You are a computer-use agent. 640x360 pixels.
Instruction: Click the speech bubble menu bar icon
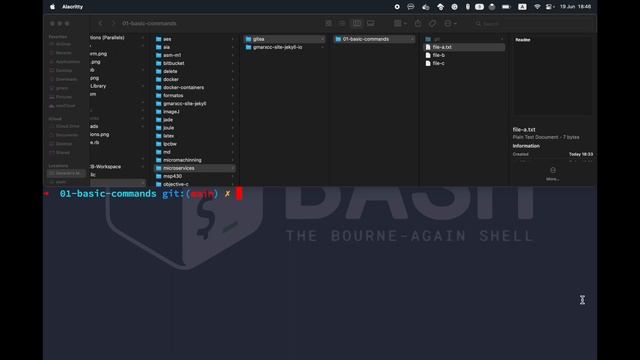tap(411, 7)
